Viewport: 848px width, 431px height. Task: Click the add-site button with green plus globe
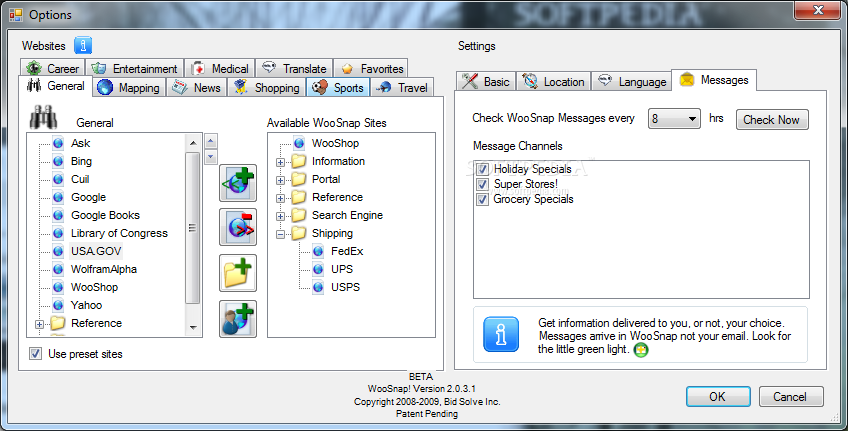(238, 183)
